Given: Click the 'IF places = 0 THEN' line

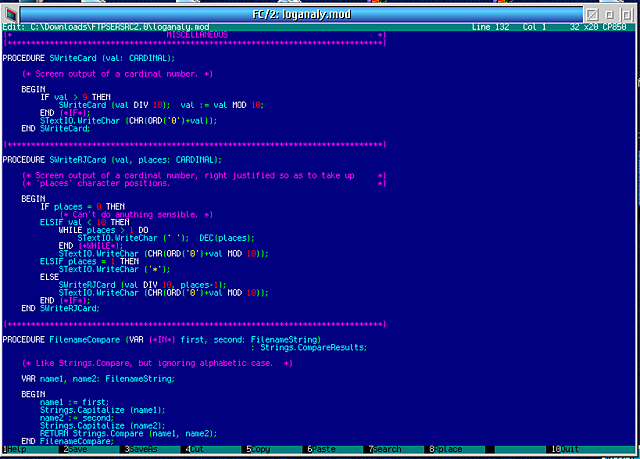Looking at the screenshot, I should coord(82,206).
